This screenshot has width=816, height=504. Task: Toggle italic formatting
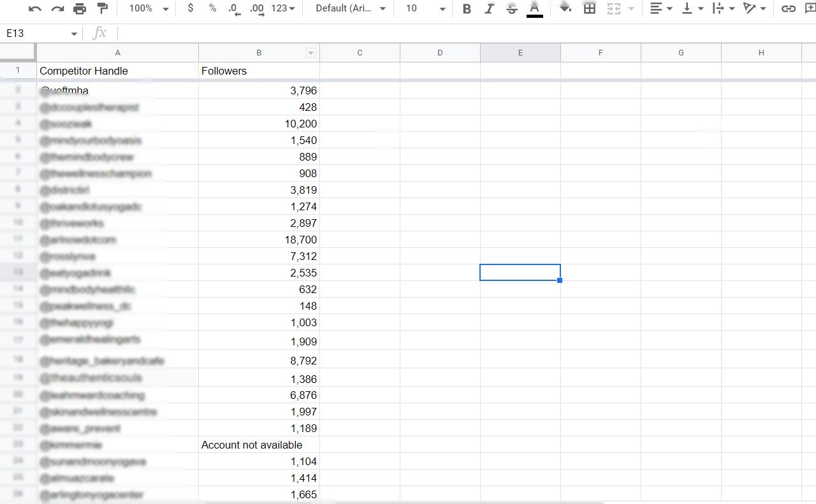pyautogui.click(x=489, y=8)
